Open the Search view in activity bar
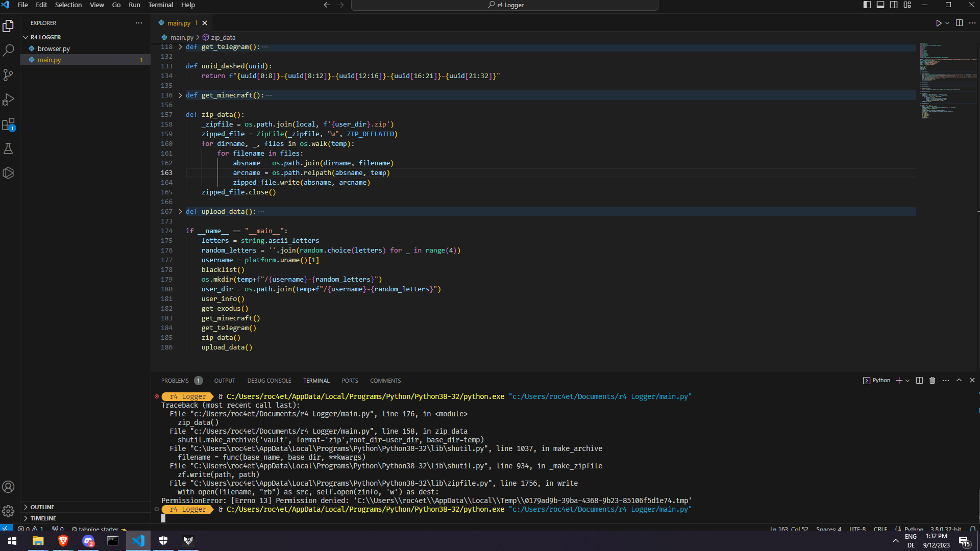Image resolution: width=980 pixels, height=551 pixels. (x=8, y=51)
